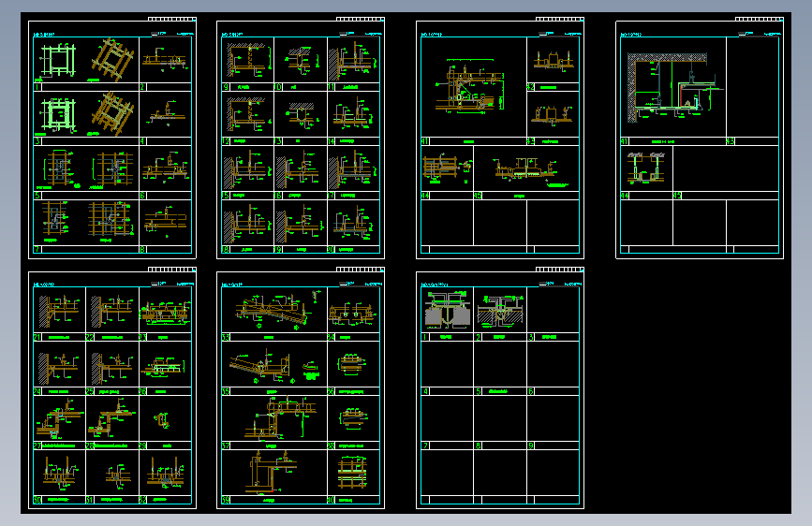Pick the wall-junction detail numbered 15
Screen dimensions: 812x526
(x=247, y=168)
